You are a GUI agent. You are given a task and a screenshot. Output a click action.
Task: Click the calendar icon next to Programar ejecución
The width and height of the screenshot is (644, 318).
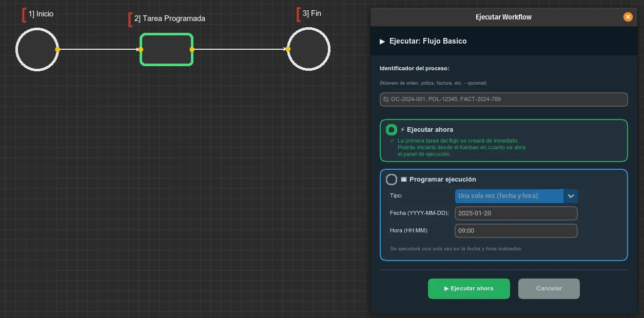404,180
